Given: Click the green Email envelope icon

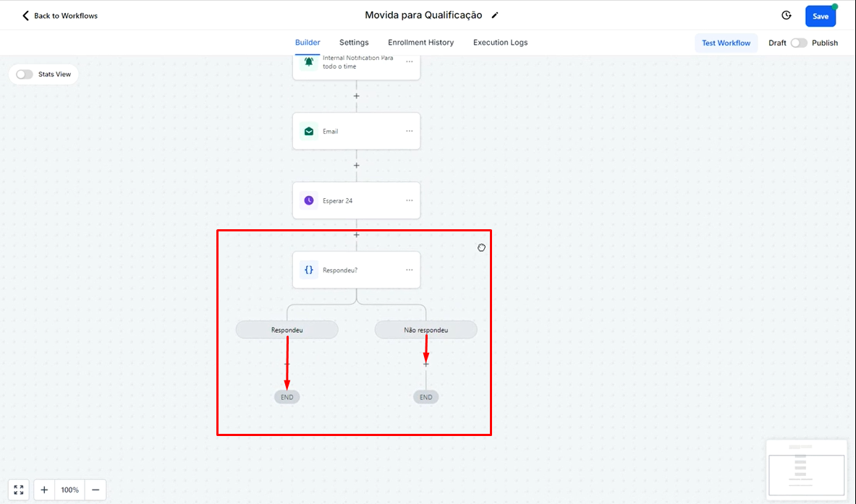Looking at the screenshot, I should (309, 131).
